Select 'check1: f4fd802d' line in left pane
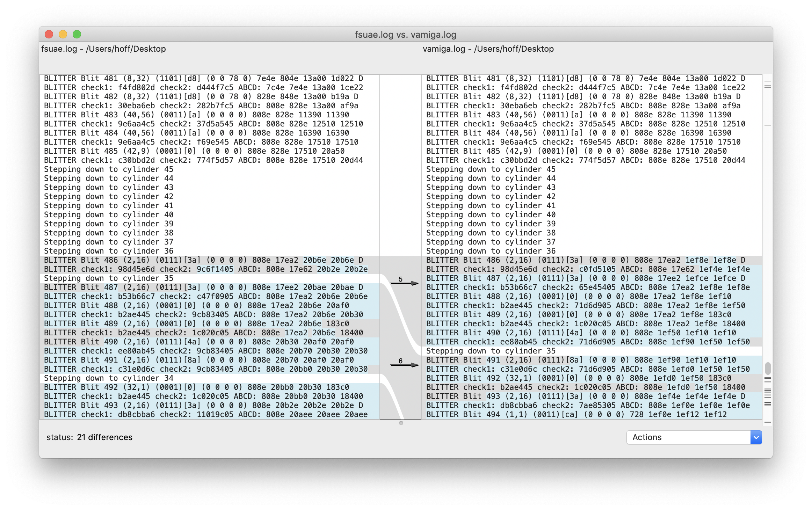This screenshot has width=812, height=510. (204, 88)
